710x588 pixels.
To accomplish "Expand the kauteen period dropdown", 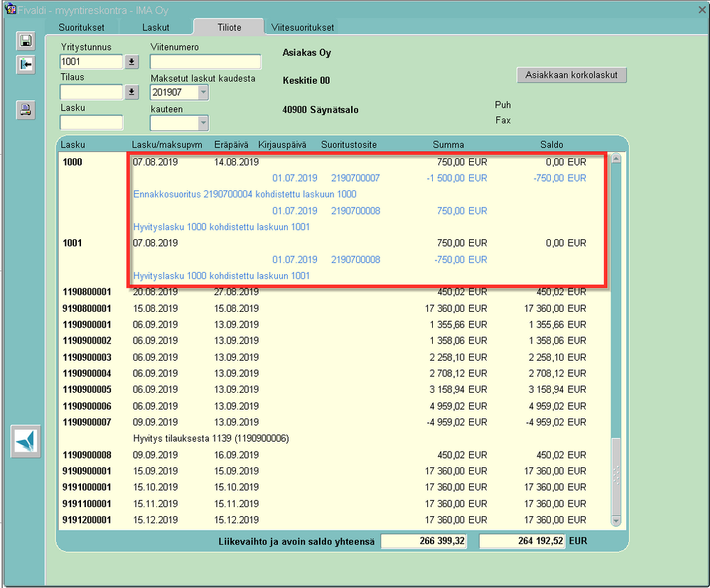I will point(203,123).
